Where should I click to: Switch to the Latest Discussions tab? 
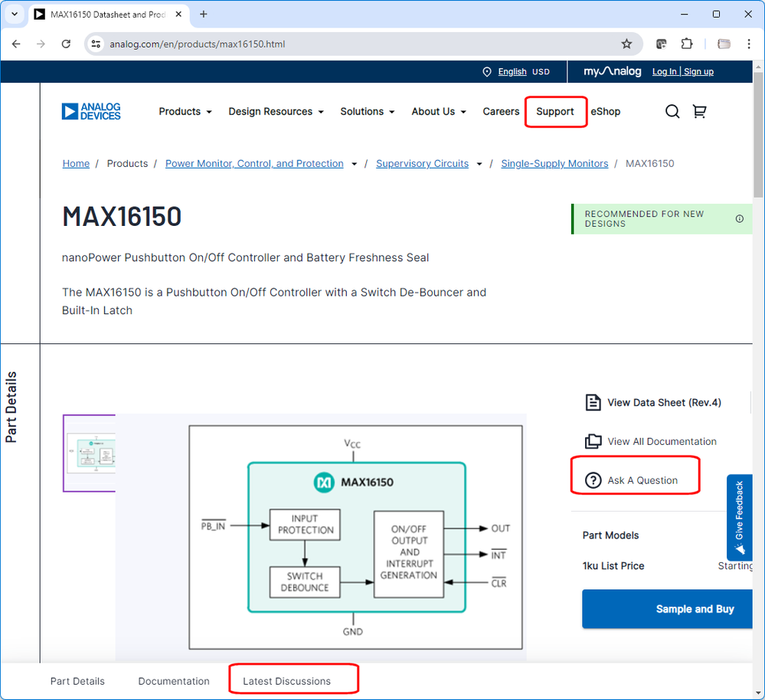286,681
